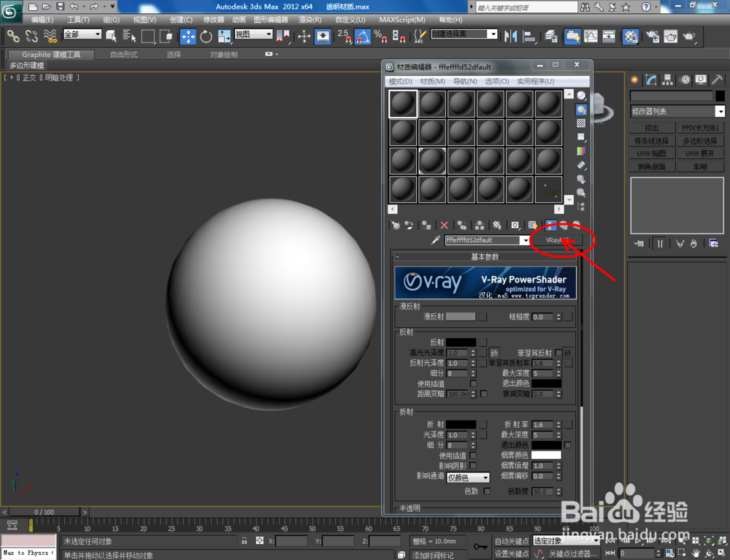
Task: Toggle the 距离变暗 checkbox
Action: click(484, 394)
